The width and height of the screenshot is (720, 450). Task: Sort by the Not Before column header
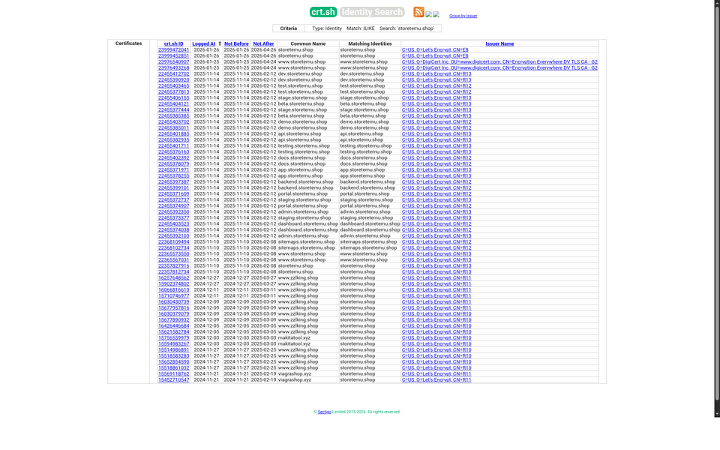coord(236,44)
